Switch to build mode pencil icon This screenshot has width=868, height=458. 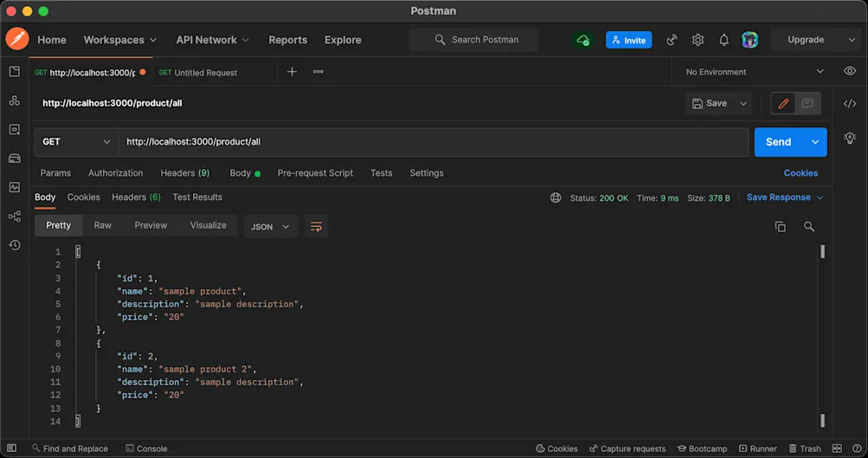click(x=783, y=104)
